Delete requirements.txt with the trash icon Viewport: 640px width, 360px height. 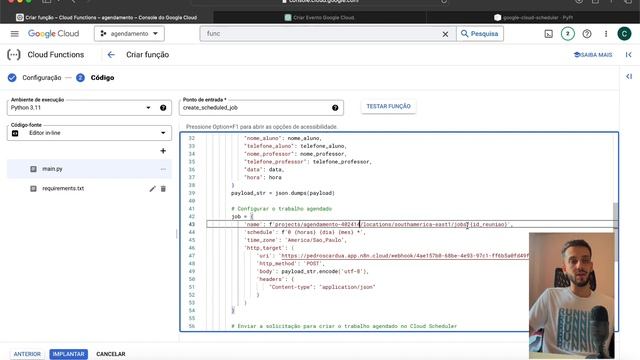click(163, 189)
